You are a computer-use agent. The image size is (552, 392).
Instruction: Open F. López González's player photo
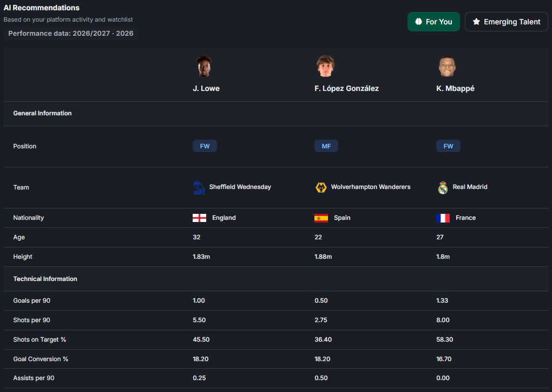(x=325, y=66)
